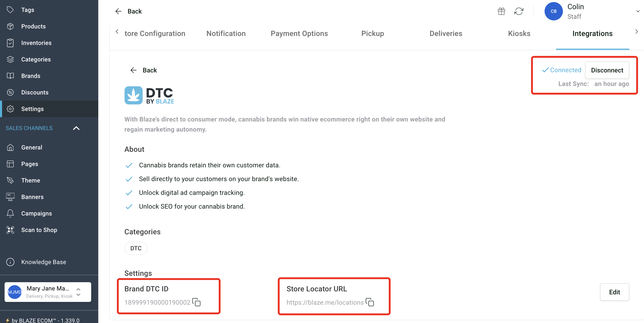Click the DTC category chip
Viewport: 644px width, 323px height.
click(136, 248)
